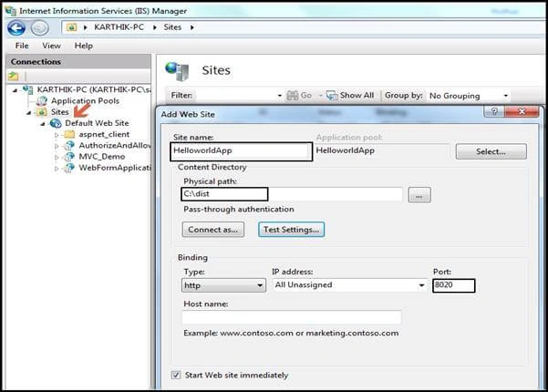Image resolution: width=548 pixels, height=392 pixels.
Task: Click the Physical path input field
Action: [x=292, y=194]
